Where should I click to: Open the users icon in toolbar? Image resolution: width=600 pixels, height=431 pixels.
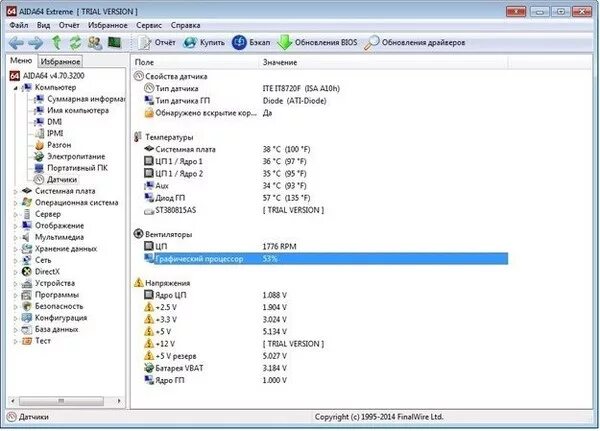tap(95, 42)
